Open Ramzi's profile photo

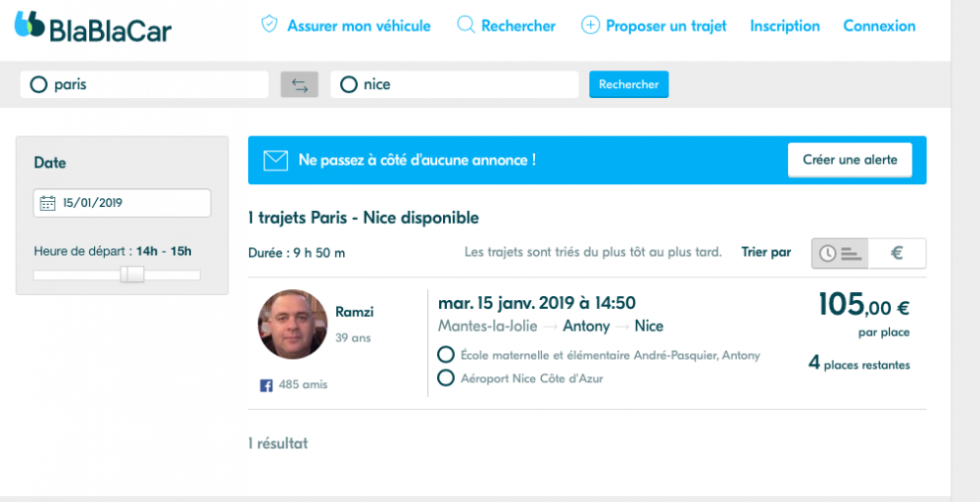tap(292, 324)
